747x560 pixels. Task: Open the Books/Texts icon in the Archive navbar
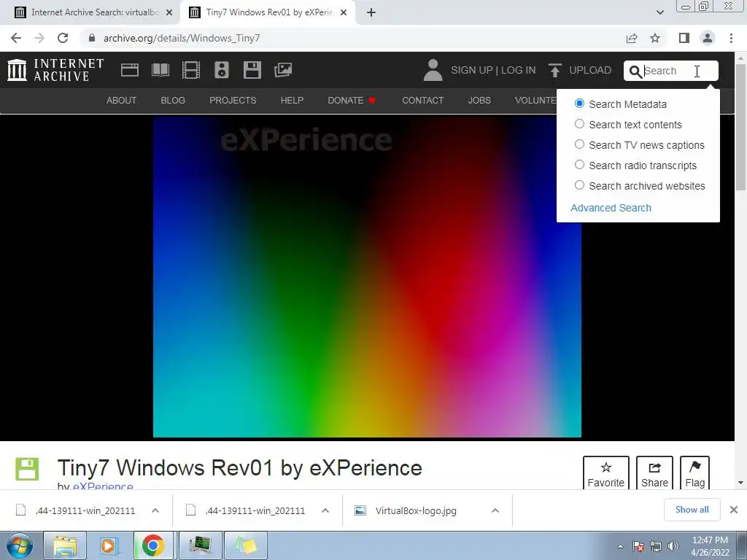[160, 70]
